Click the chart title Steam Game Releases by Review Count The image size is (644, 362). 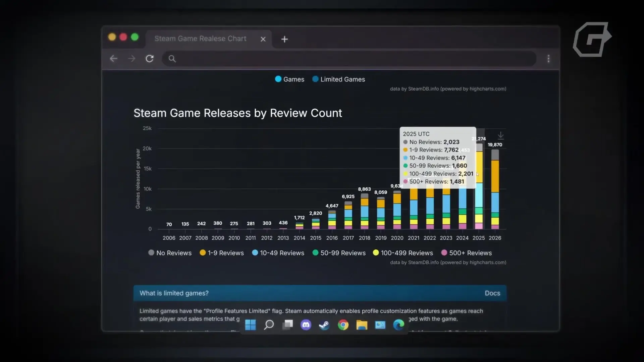[238, 113]
